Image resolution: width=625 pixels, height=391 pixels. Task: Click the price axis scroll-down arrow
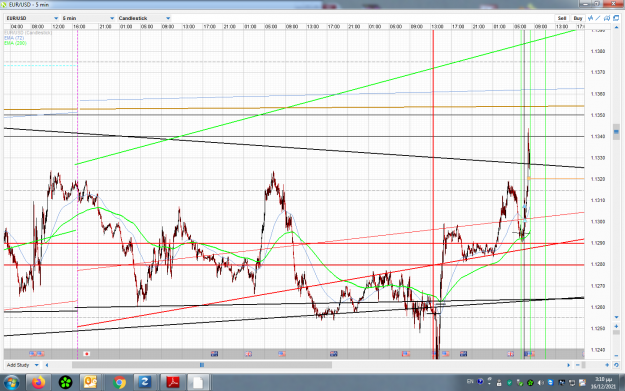pos(616,317)
